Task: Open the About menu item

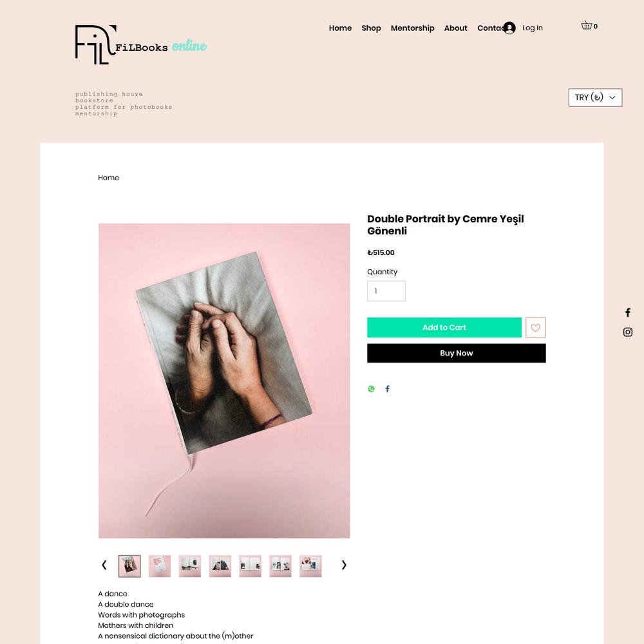Action: point(455,28)
